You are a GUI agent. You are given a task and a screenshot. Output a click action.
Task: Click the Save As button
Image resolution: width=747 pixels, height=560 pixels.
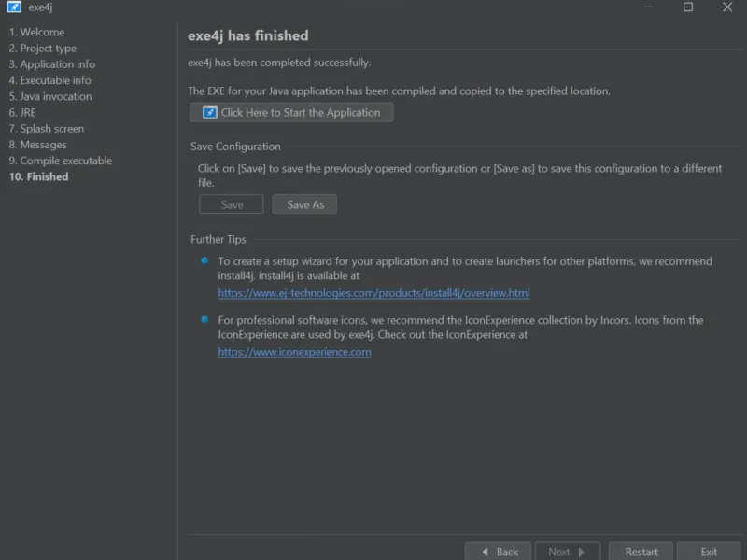tap(305, 204)
